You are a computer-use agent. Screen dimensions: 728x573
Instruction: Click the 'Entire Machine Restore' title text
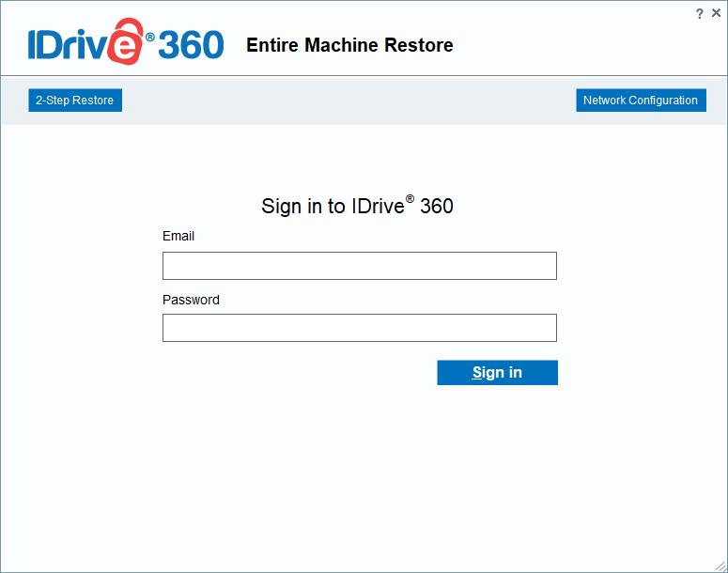349,45
